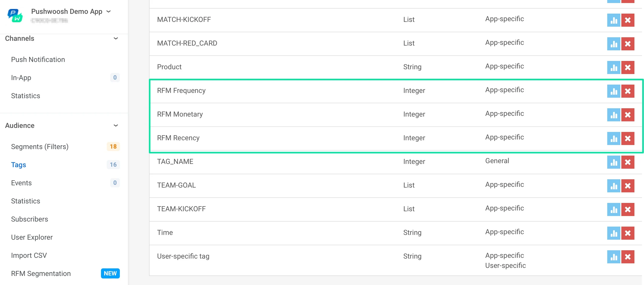Collapse the Audience section
644x285 pixels.
pyautogui.click(x=116, y=125)
